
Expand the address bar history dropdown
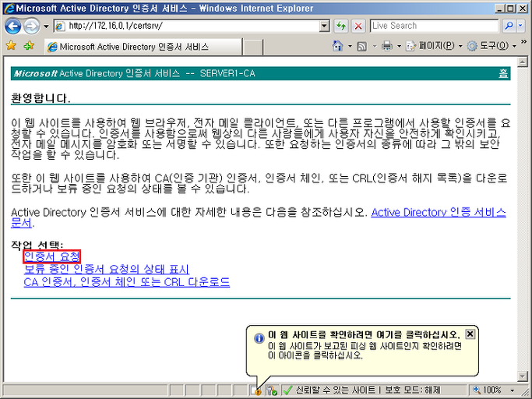(x=324, y=26)
